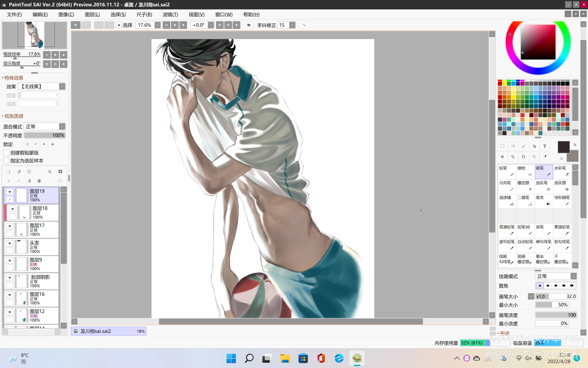
Task: Select the 图层17 layer
Action: click(x=32, y=230)
